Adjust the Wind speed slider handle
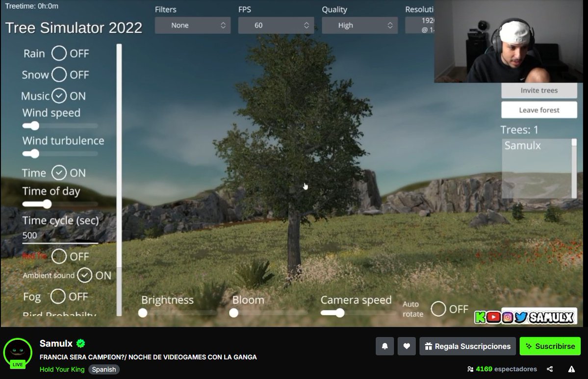This screenshot has width=588, height=379. 34,126
